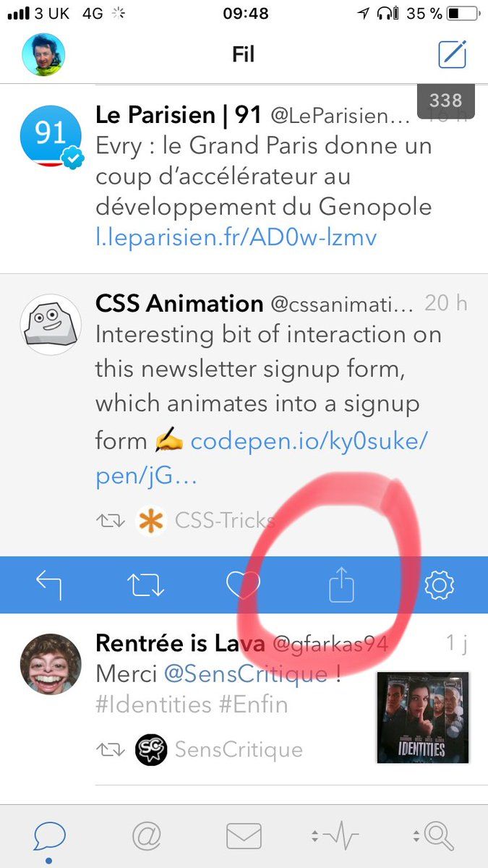Tap the 338 unread tweets counter
488x868 pixels.
point(445,101)
